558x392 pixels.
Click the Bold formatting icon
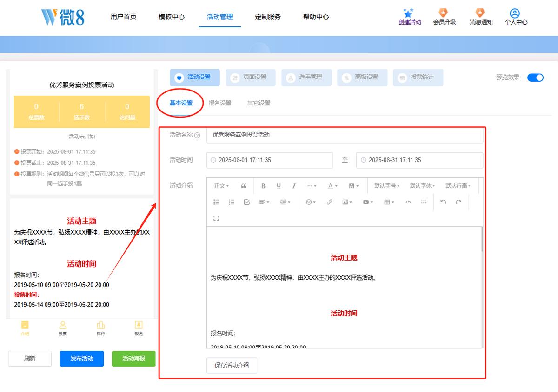pos(263,186)
